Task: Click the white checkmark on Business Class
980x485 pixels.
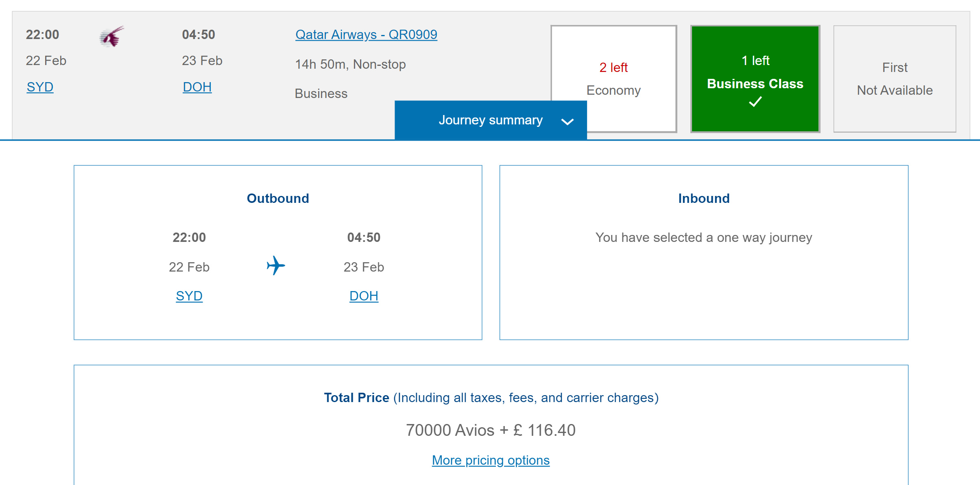Action: tap(755, 102)
